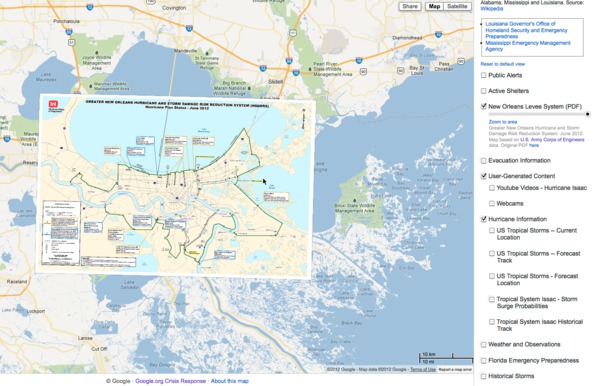
Task: Enable the Public Alerts layer checkbox
Action: (484, 75)
